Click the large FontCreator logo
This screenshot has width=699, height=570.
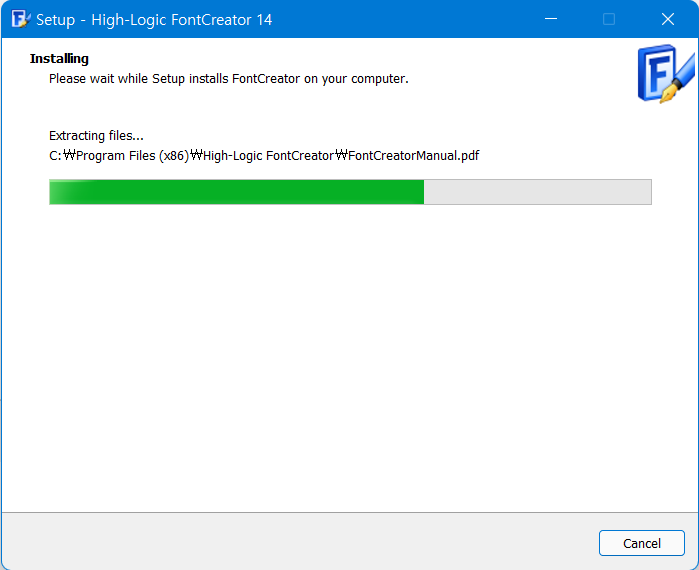[666, 74]
